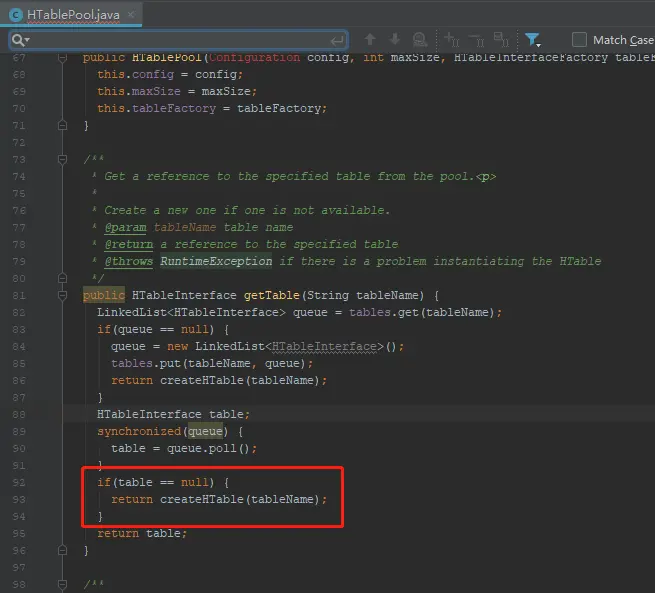Click 'createHTable' call on line 86
The width and height of the screenshot is (655, 593).
coord(201,380)
